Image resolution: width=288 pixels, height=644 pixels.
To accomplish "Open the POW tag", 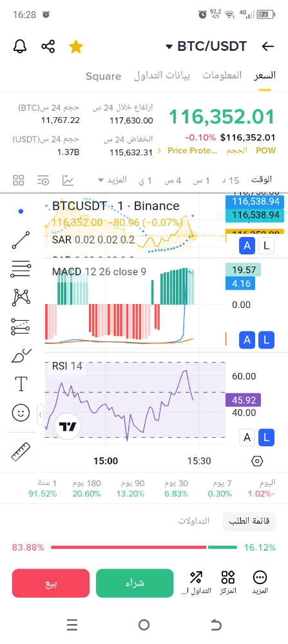I will (266, 151).
